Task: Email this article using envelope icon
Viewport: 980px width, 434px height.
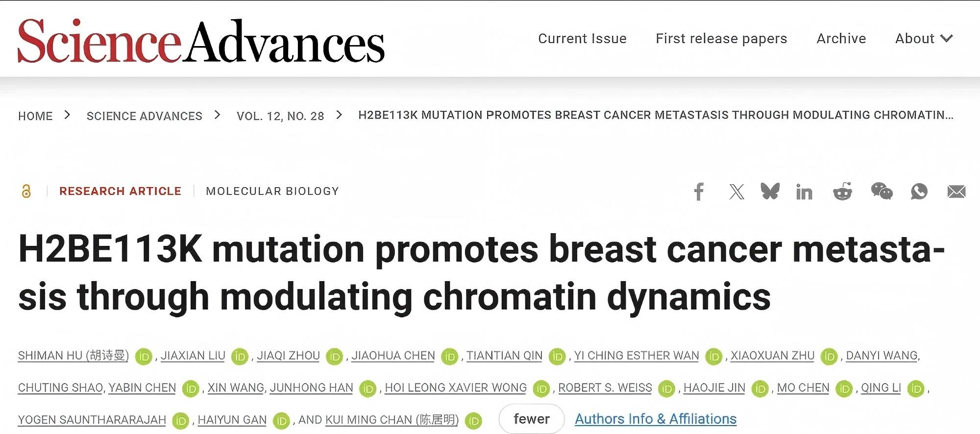Action: click(x=956, y=192)
